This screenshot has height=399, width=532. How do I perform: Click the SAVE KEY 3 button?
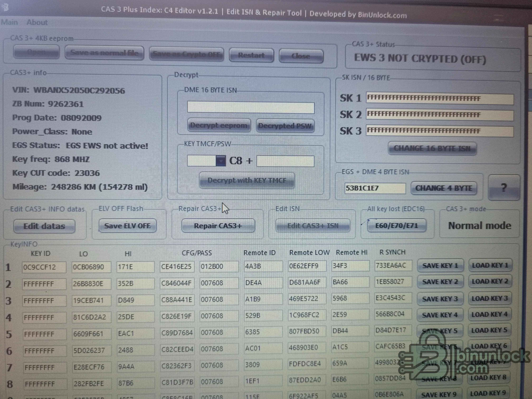click(x=440, y=299)
